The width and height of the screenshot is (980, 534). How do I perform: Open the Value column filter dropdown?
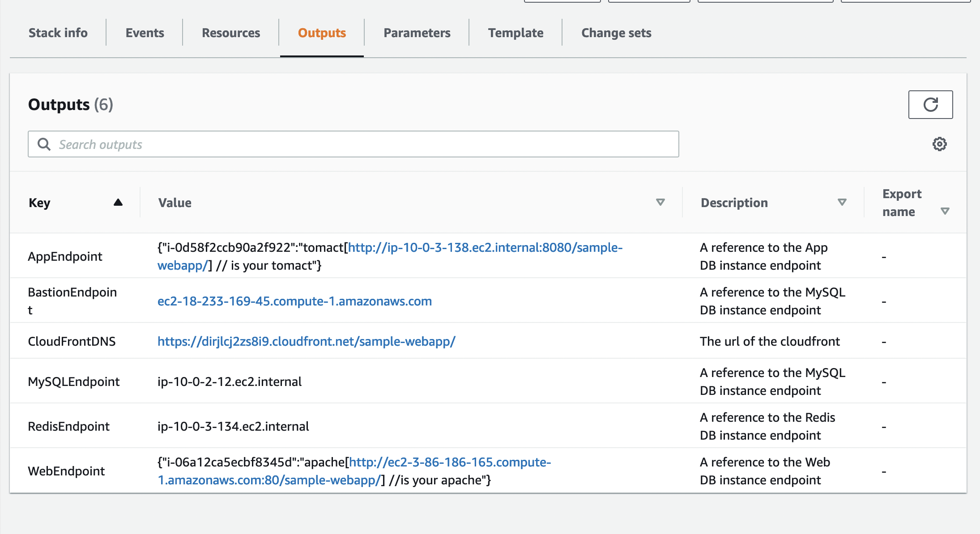coord(660,202)
